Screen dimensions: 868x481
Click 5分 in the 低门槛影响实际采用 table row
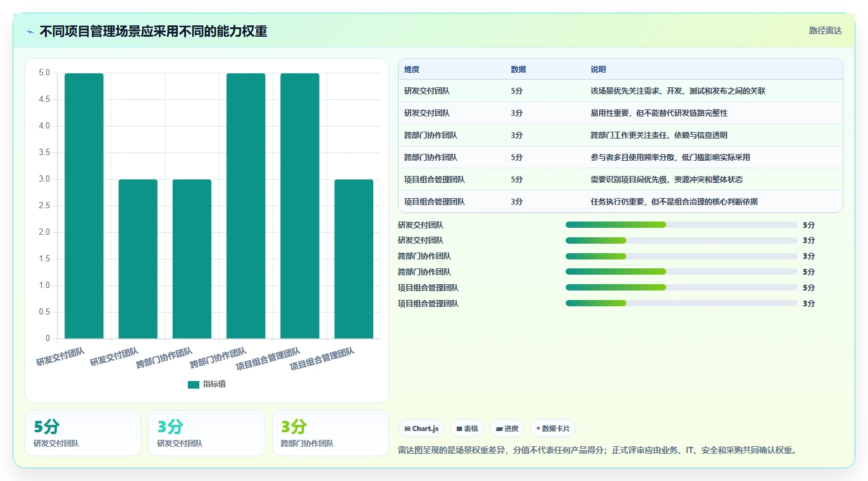tap(517, 158)
